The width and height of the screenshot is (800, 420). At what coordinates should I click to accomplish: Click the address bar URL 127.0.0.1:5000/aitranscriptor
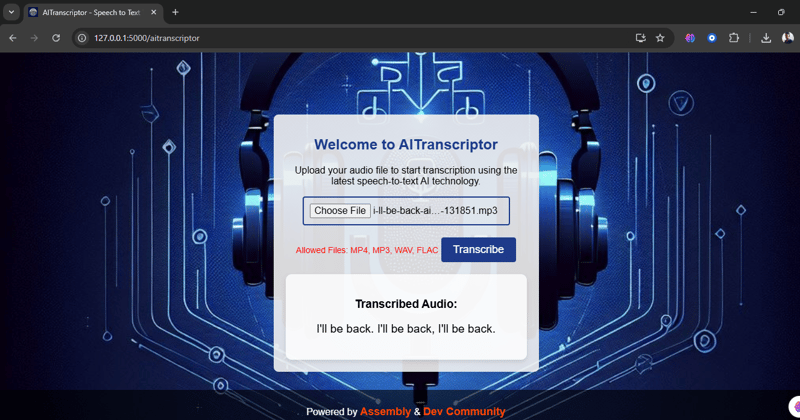click(x=146, y=38)
